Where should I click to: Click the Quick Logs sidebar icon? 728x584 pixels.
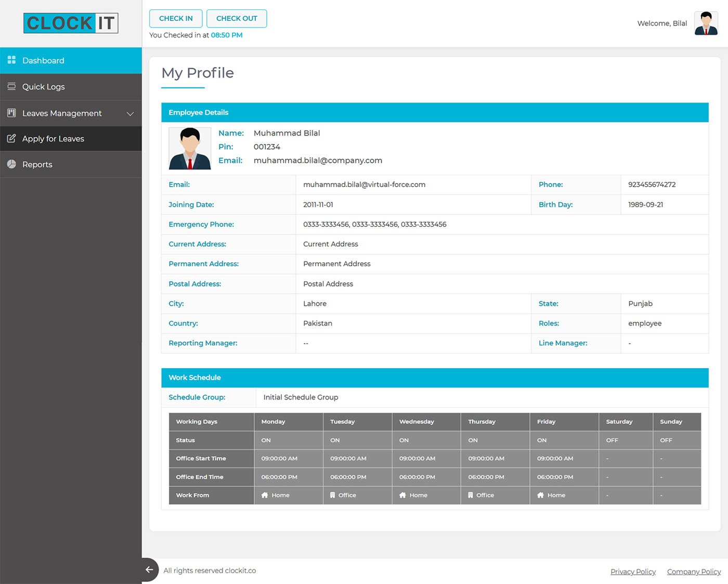pos(11,86)
